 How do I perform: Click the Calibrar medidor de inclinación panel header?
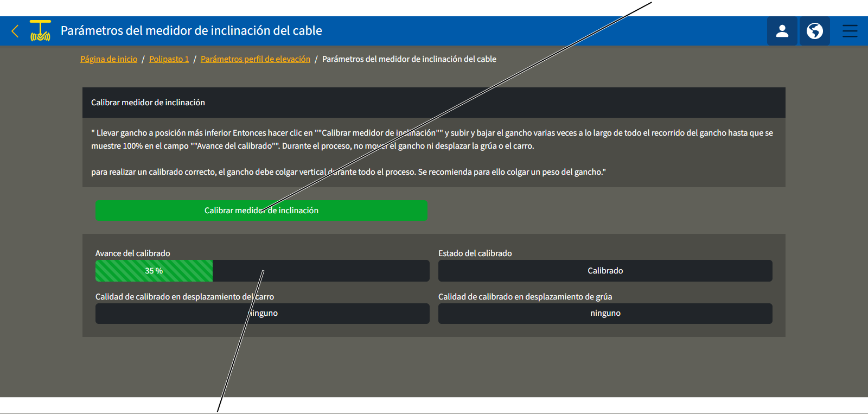point(434,103)
